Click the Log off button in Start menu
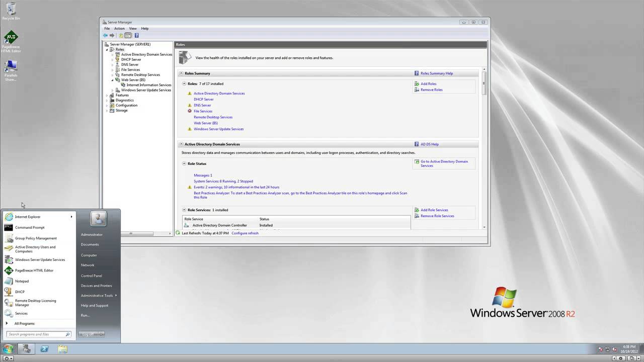 [x=88, y=334]
